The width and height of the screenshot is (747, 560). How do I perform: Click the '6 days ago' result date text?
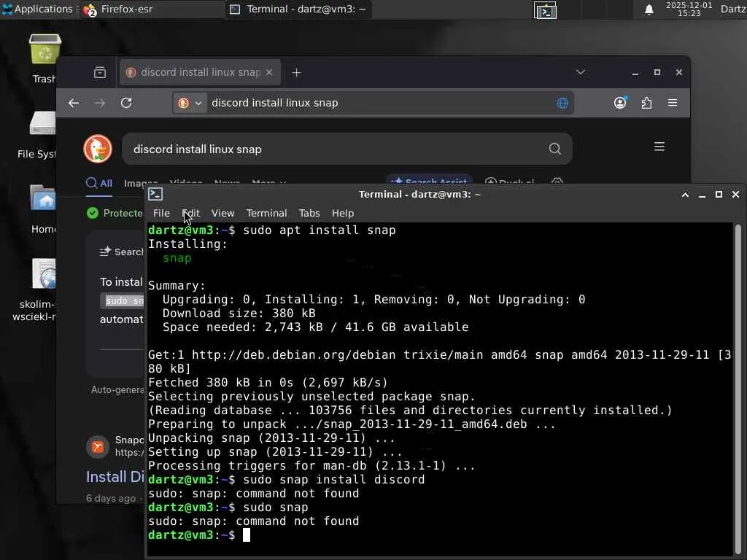[x=111, y=498]
